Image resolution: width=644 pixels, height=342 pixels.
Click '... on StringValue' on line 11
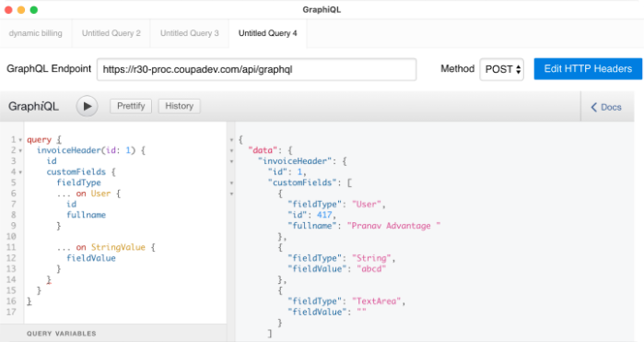(101, 247)
